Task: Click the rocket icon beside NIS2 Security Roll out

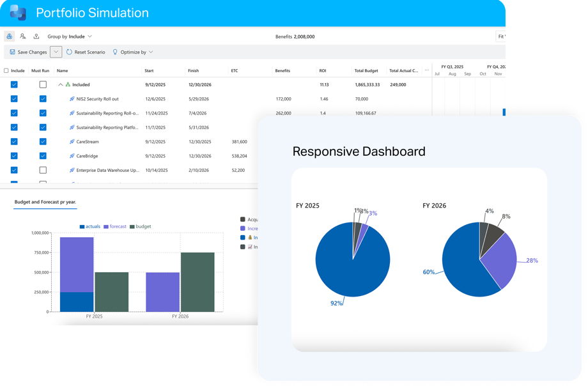Action: 72,99
